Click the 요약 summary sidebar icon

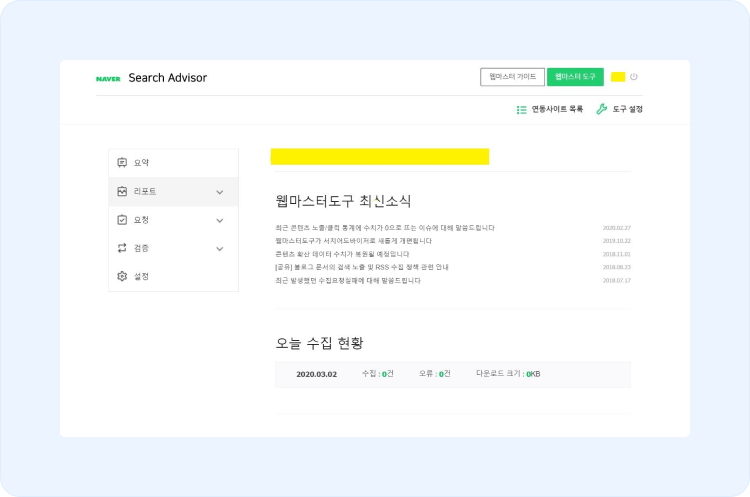122,163
